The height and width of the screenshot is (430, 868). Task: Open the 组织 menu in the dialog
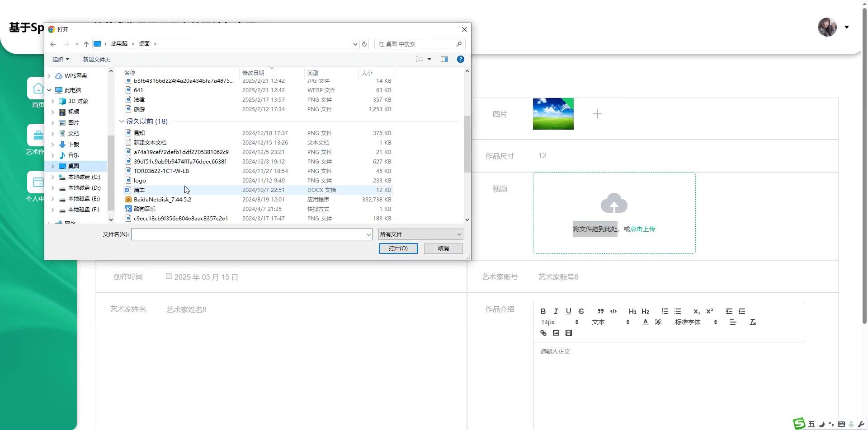(61, 59)
